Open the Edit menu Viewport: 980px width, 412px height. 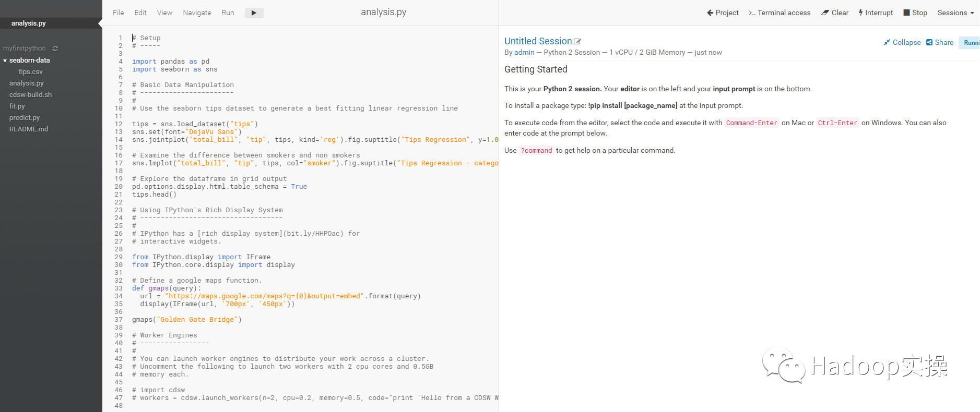pos(140,13)
